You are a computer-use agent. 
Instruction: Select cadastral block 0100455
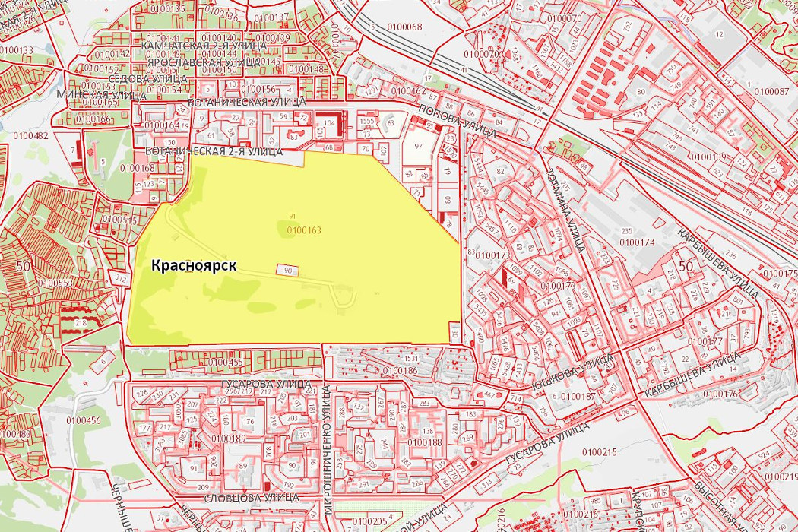pyautogui.click(x=226, y=362)
